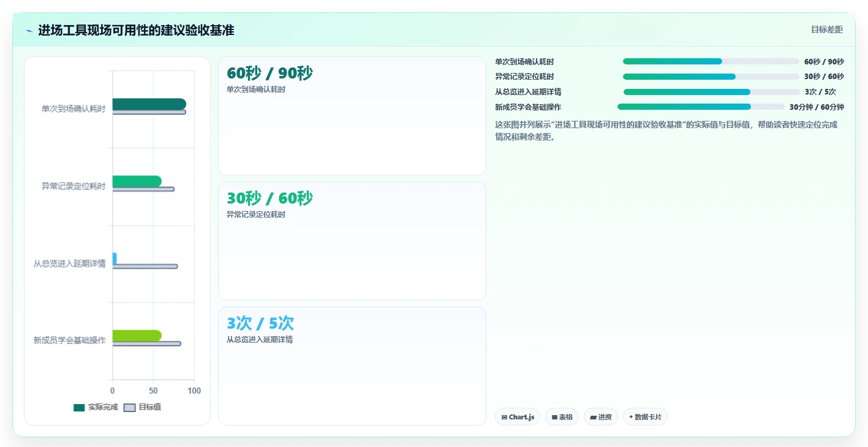
Task: Click the gray target bar for 从总览进入延期详情
Action: click(145, 266)
